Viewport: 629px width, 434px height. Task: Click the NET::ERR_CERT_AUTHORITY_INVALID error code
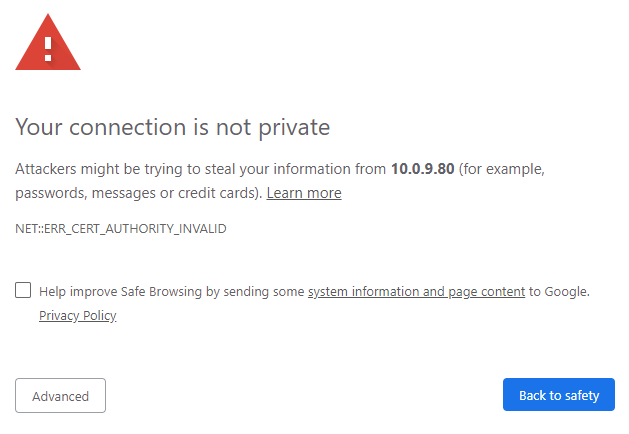click(x=121, y=229)
